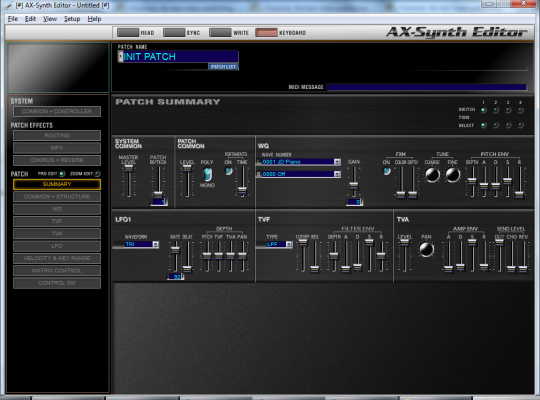Open the Common + Controller system page

[x=57, y=111]
